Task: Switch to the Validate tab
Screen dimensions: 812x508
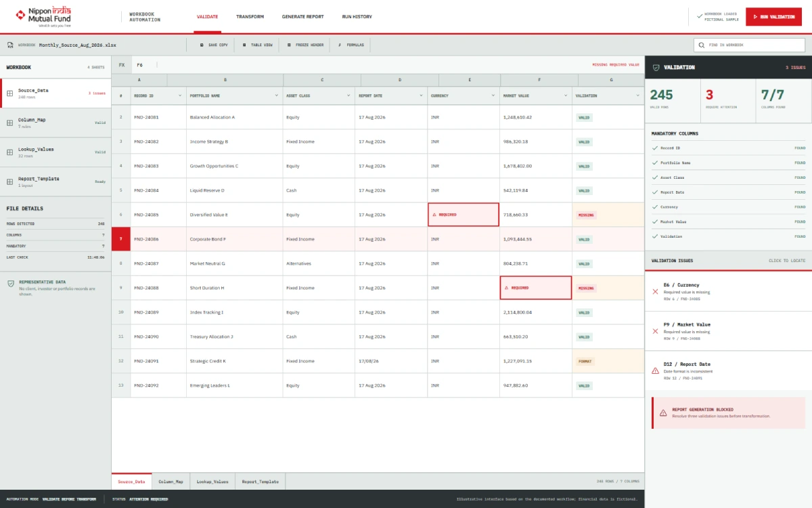Action: [x=207, y=16]
